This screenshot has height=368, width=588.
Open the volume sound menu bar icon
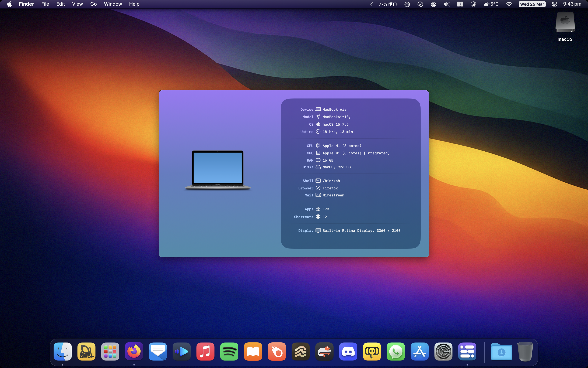coord(447,4)
